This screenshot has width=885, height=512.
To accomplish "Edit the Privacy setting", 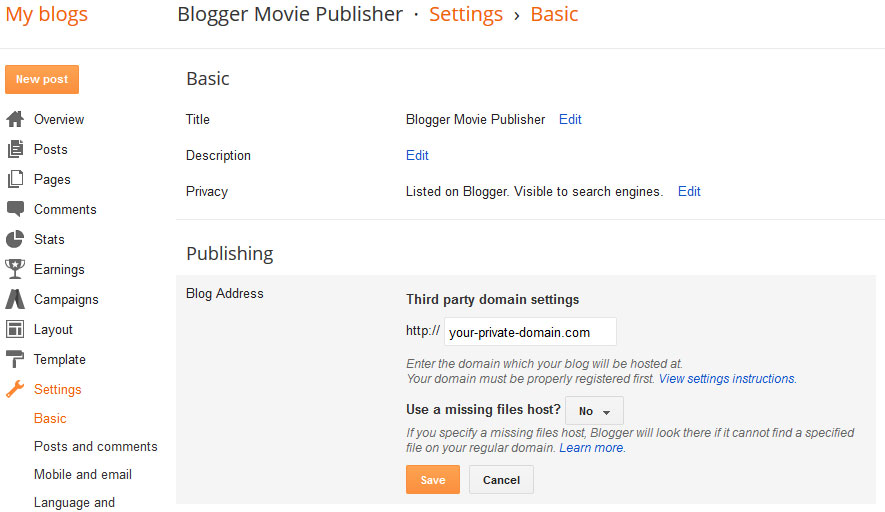I will point(689,191).
